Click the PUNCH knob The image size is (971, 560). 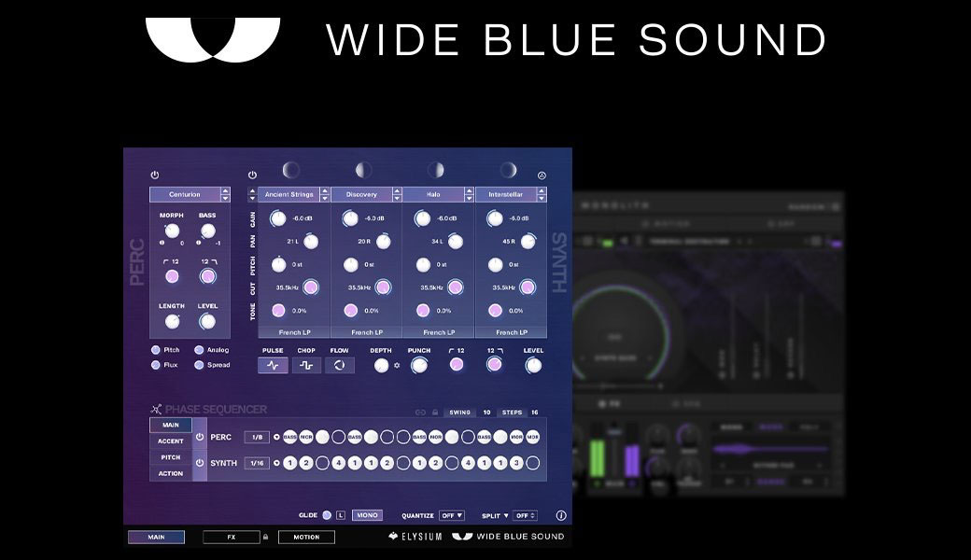click(418, 366)
